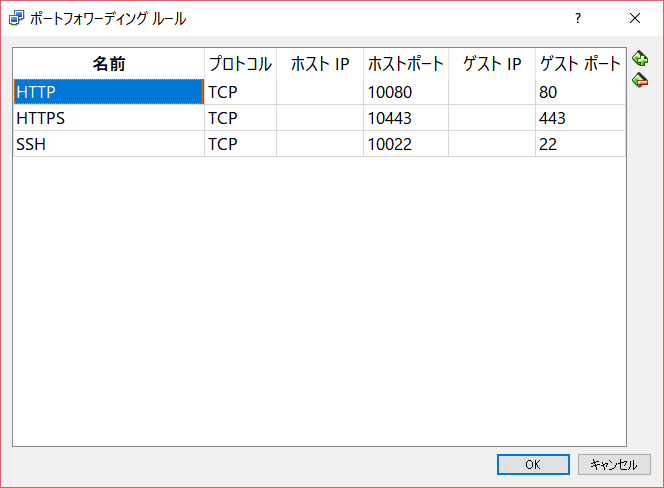Click the プロトコル column header

pos(241,64)
